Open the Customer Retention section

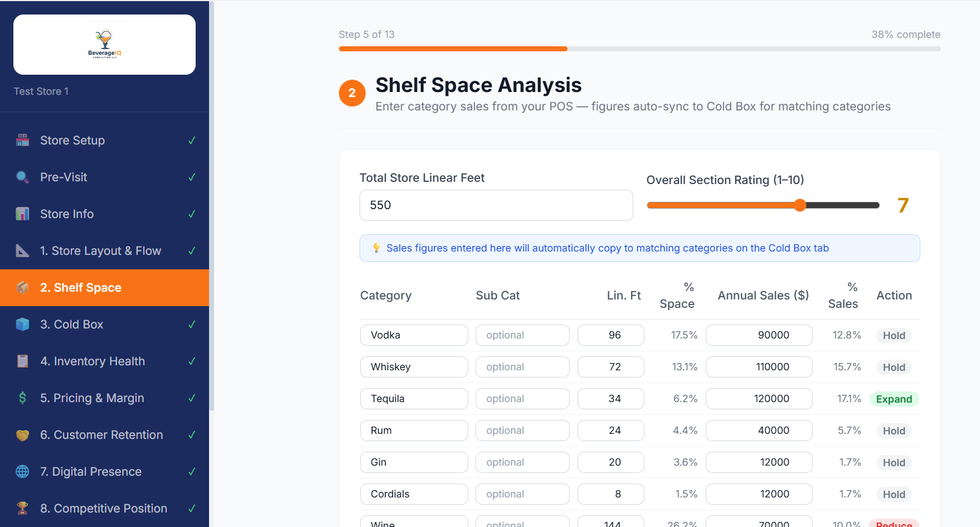101,434
